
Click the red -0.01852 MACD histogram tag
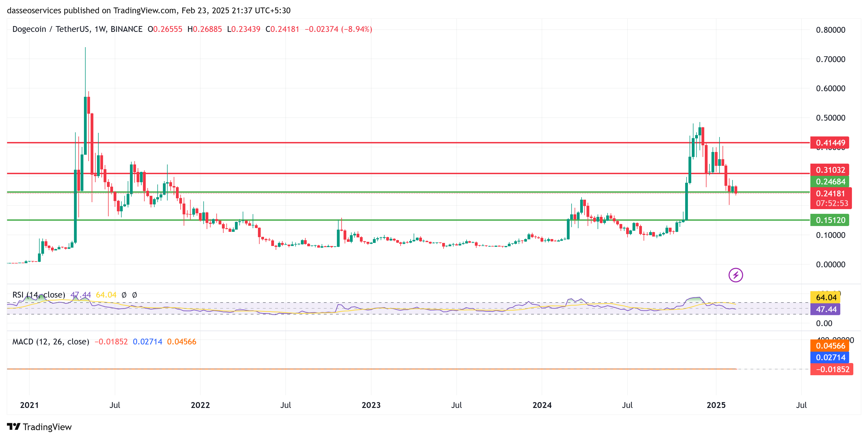[x=832, y=369]
